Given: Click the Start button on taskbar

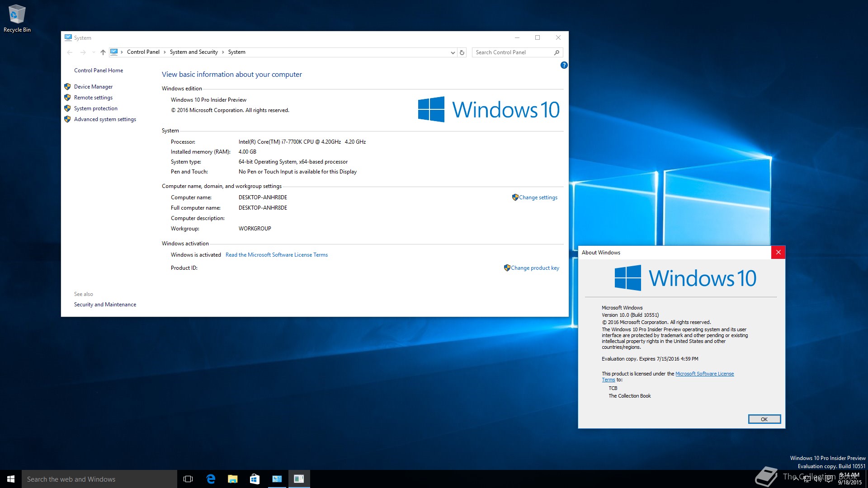Looking at the screenshot, I should point(11,479).
